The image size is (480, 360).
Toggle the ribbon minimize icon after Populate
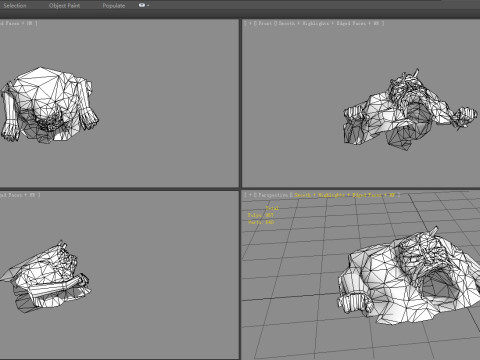(142, 5)
